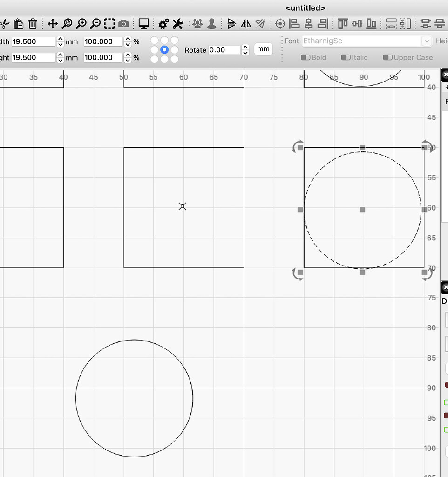Click the Rotate value stepper arrows
Viewport: 448px width, 477px height.
tap(245, 50)
